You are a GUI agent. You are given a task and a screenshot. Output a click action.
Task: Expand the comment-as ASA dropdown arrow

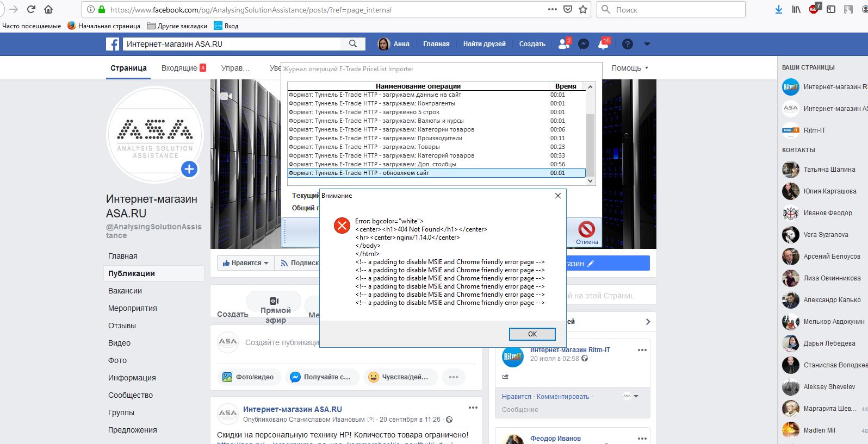point(636,396)
